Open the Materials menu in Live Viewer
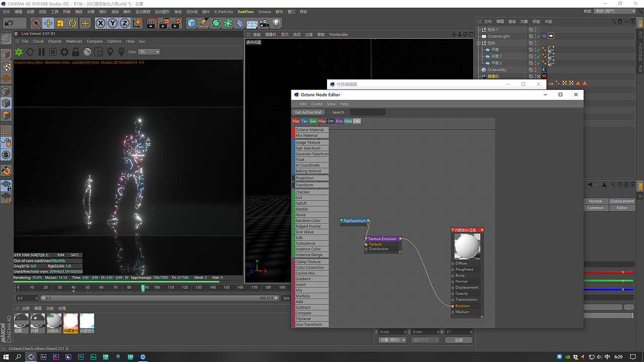 click(x=74, y=41)
